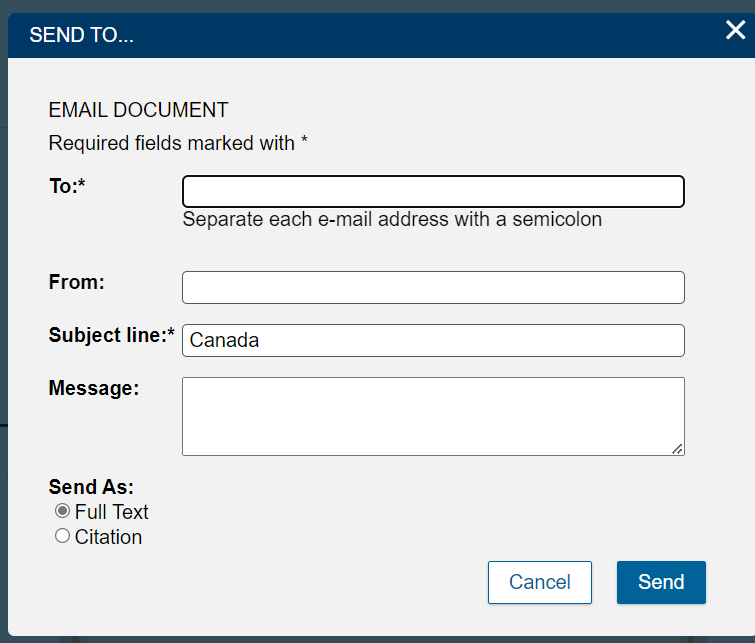The width and height of the screenshot is (755, 643).
Task: Click the EMAIL DOCUMENT heading text
Action: pos(138,110)
